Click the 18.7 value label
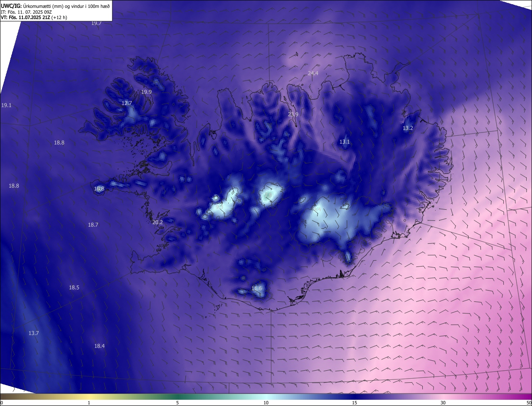Image resolution: width=532 pixels, height=406 pixels. click(x=93, y=225)
